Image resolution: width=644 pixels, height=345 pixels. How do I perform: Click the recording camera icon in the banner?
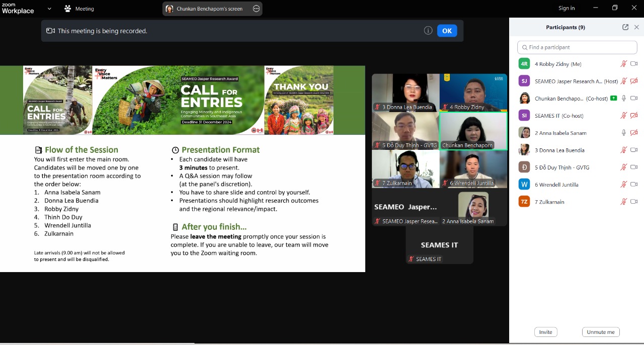point(50,31)
